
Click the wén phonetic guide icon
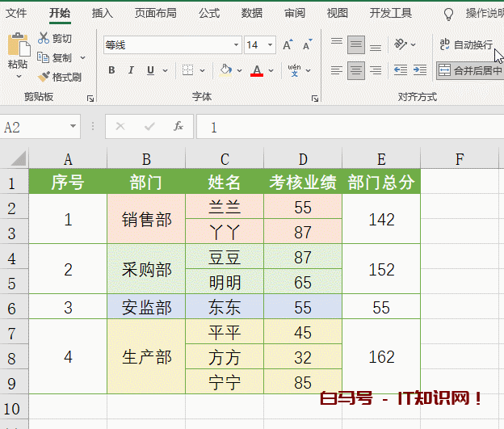point(294,70)
